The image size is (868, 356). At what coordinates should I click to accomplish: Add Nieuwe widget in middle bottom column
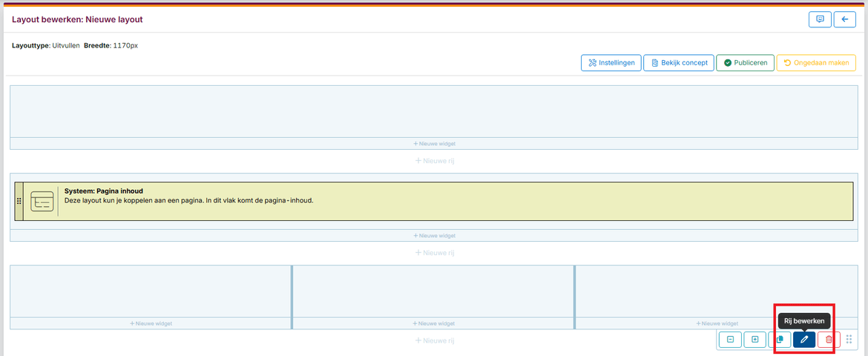pos(434,323)
